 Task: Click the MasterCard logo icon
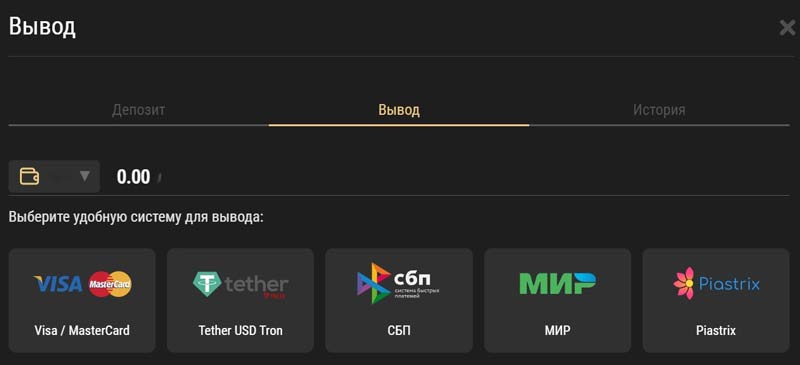pos(110,284)
